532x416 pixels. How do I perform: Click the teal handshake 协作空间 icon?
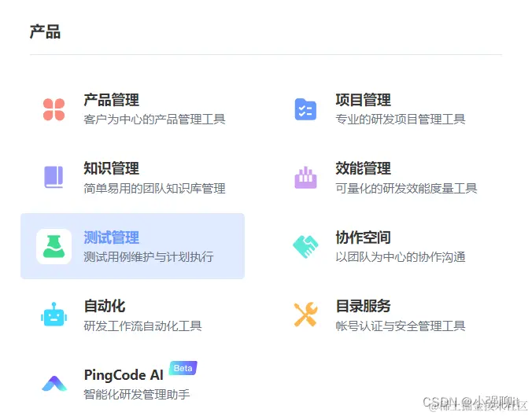(305, 247)
